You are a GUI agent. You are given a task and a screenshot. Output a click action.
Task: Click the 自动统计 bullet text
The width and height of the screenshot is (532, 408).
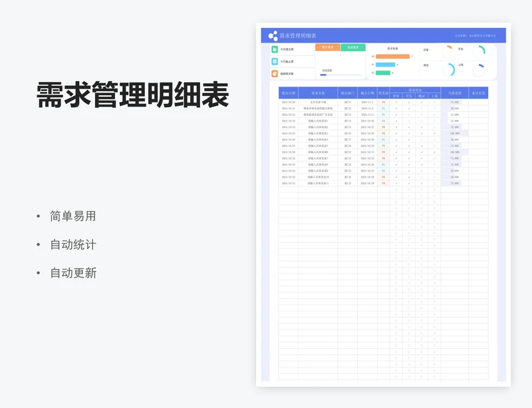pyautogui.click(x=73, y=244)
